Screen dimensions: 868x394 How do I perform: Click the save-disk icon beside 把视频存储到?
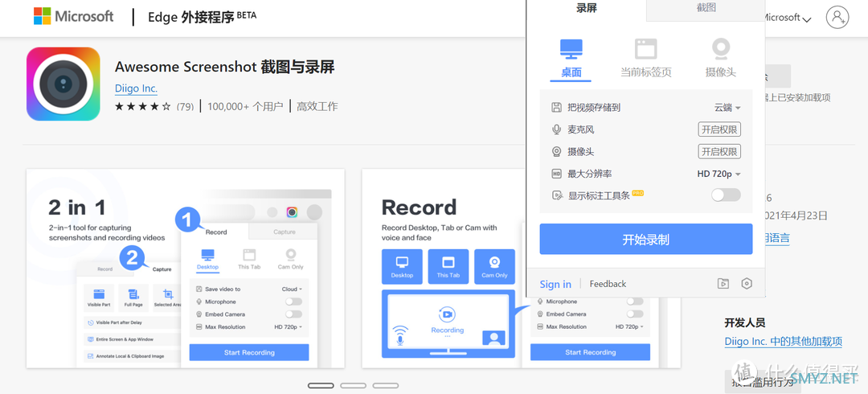coord(556,108)
